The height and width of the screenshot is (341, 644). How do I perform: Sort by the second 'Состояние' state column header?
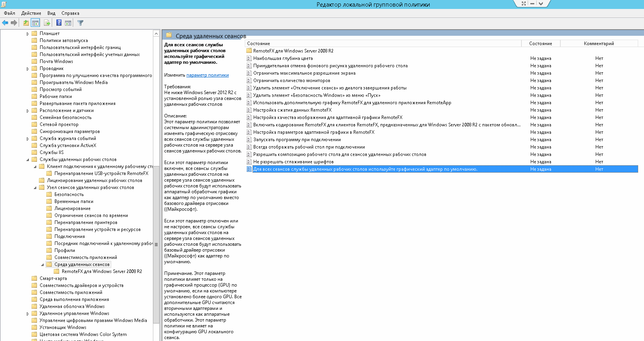[x=540, y=44]
